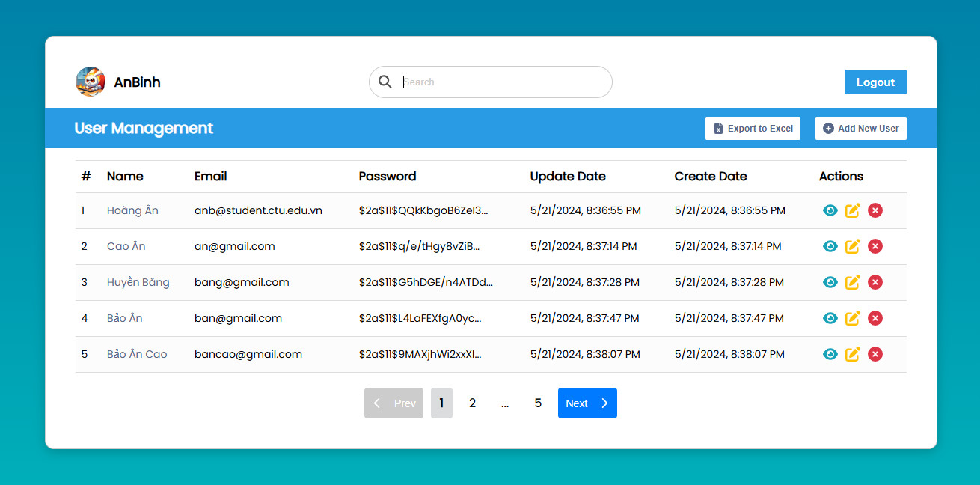This screenshot has height=485, width=980.
Task: Add New User
Action: (860, 129)
